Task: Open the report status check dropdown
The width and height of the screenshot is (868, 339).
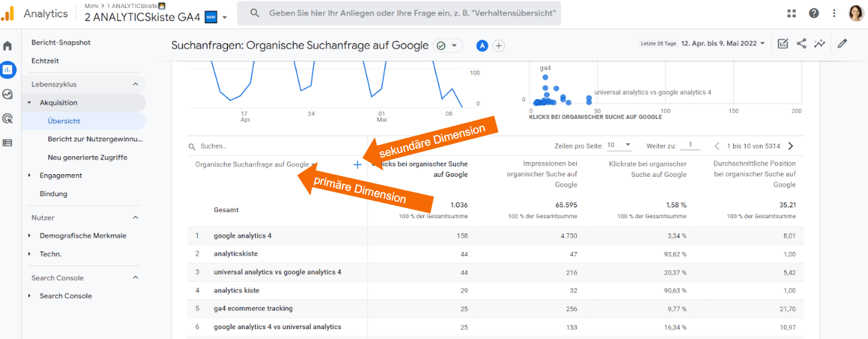Action: pos(447,46)
